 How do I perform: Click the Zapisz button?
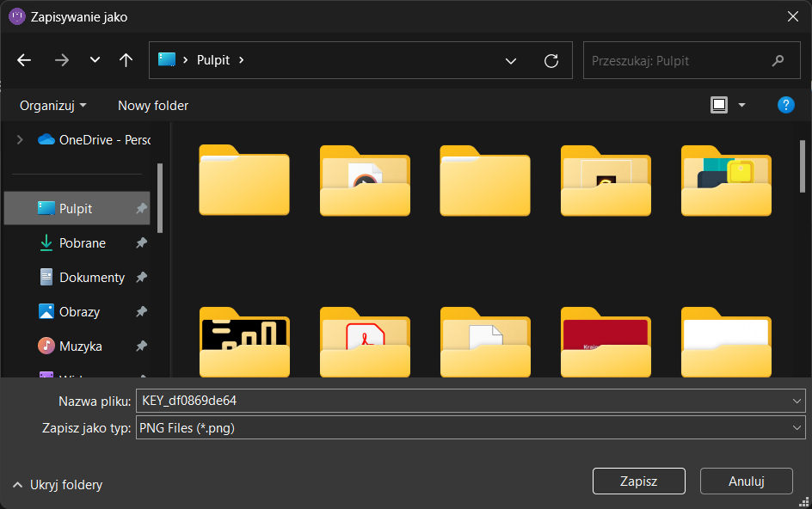tap(638, 481)
